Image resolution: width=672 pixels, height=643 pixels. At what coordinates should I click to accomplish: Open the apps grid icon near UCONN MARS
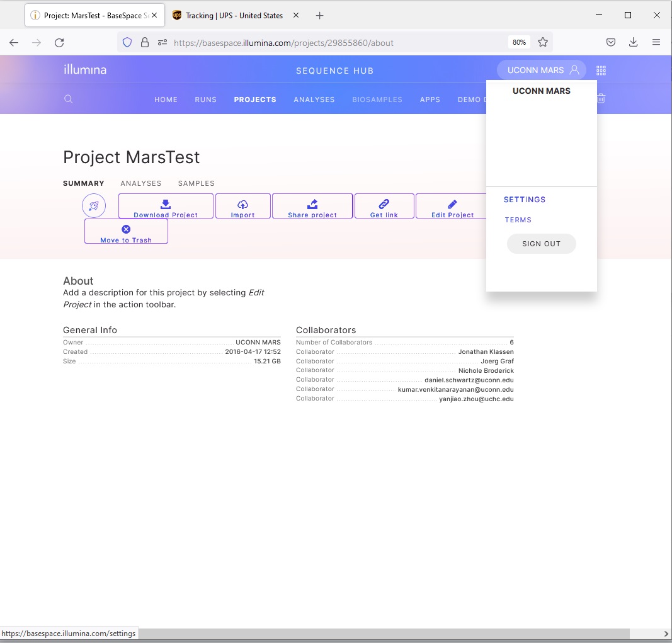(x=601, y=70)
